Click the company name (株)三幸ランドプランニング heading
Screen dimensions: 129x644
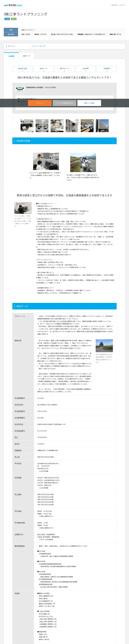26,14
